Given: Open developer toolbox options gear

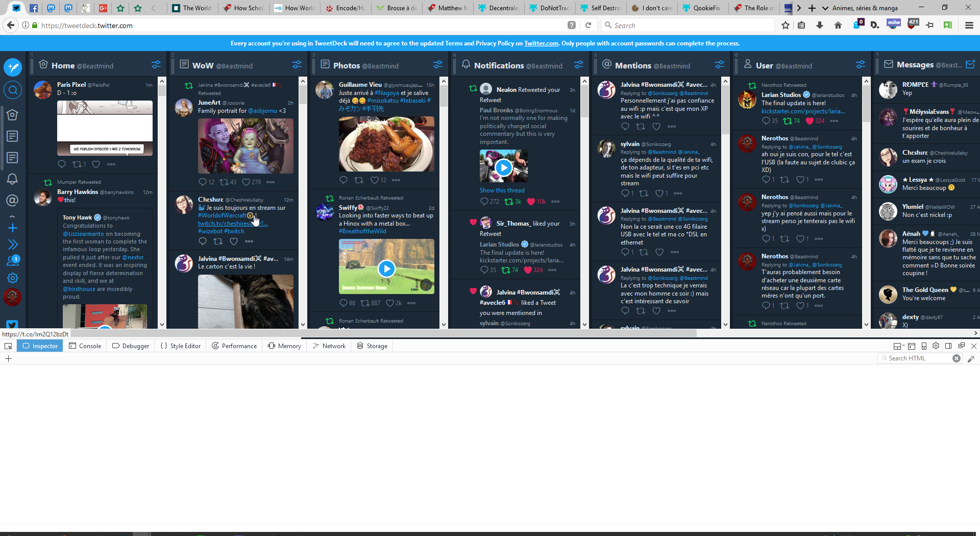Looking at the screenshot, I should pyautogui.click(x=936, y=346).
